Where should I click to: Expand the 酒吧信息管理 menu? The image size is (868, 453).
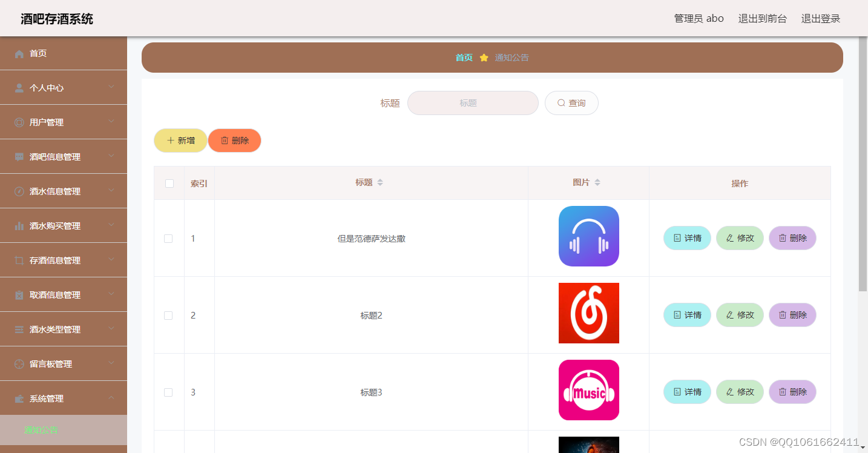click(x=64, y=156)
